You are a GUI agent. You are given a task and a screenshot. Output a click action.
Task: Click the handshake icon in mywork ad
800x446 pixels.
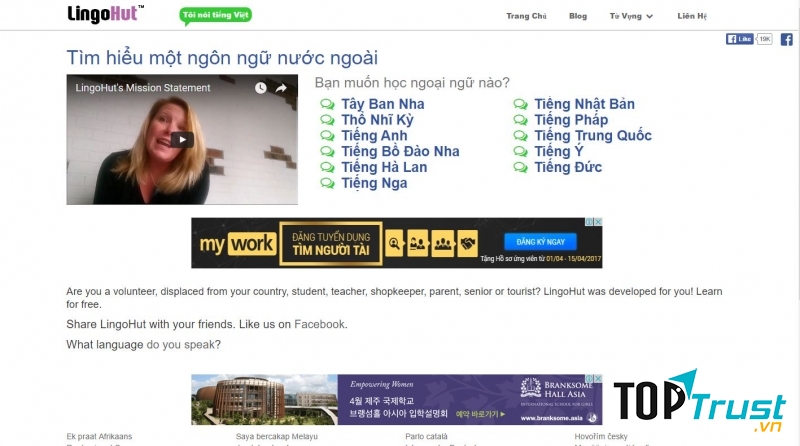click(468, 244)
